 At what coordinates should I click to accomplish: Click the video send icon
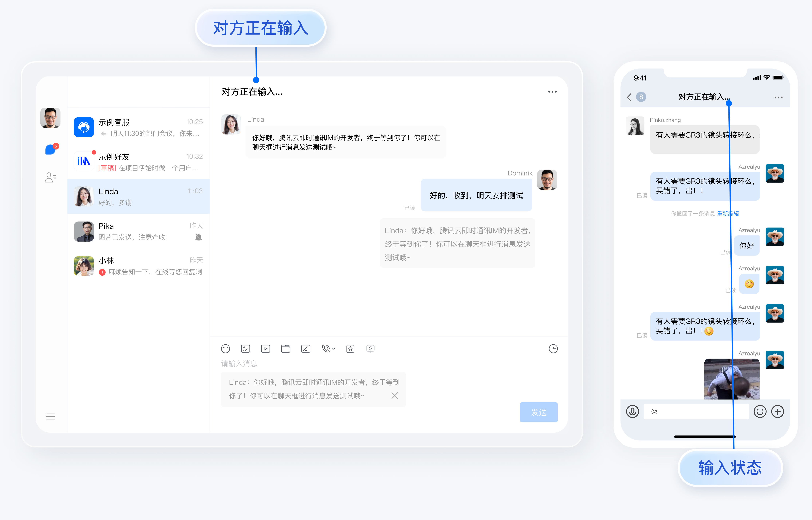click(x=265, y=349)
